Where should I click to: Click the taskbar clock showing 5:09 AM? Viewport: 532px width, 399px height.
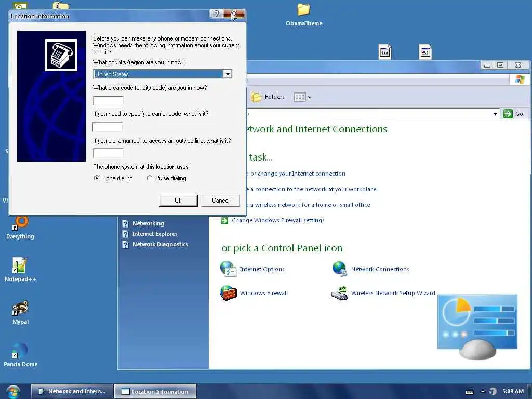(513, 391)
